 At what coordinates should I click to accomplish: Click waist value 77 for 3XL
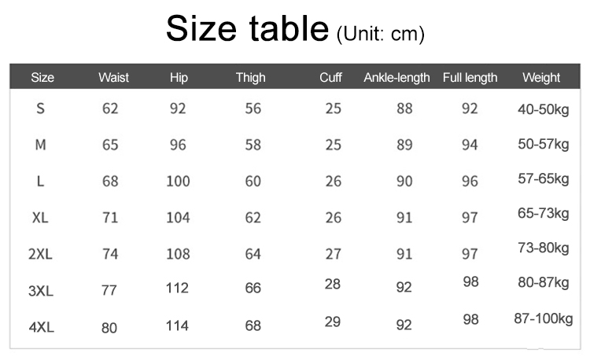tap(109, 290)
